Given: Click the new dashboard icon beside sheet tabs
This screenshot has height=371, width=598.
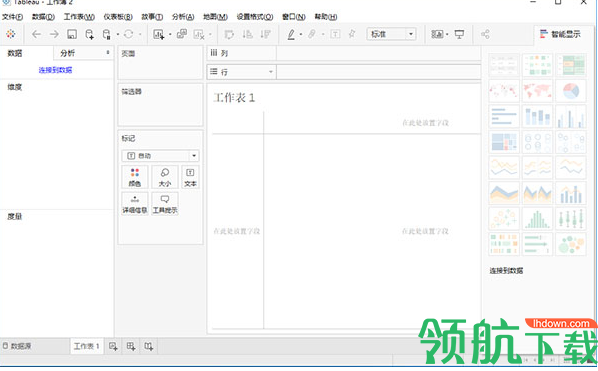Looking at the screenshot, I should [131, 346].
